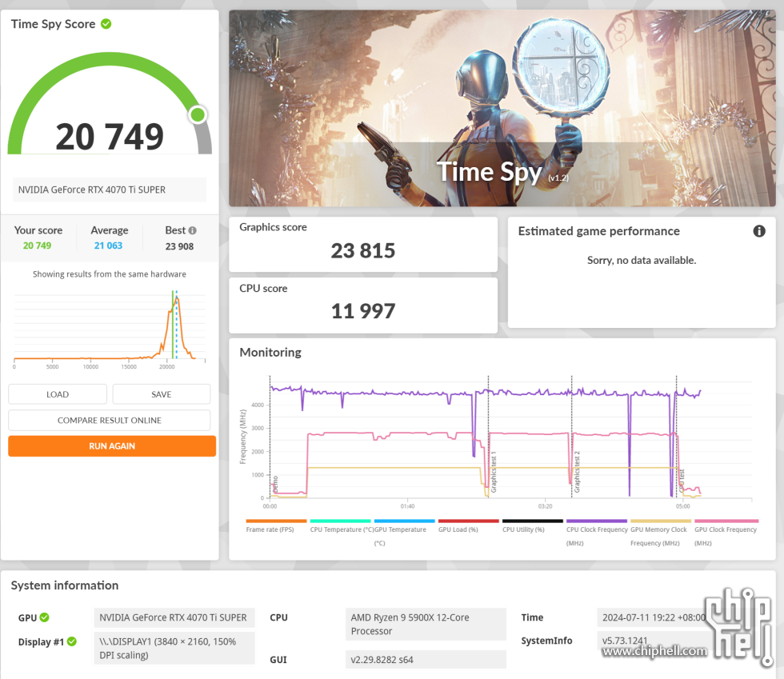
Task: Click the Graphics score value 23 815
Action: [363, 250]
